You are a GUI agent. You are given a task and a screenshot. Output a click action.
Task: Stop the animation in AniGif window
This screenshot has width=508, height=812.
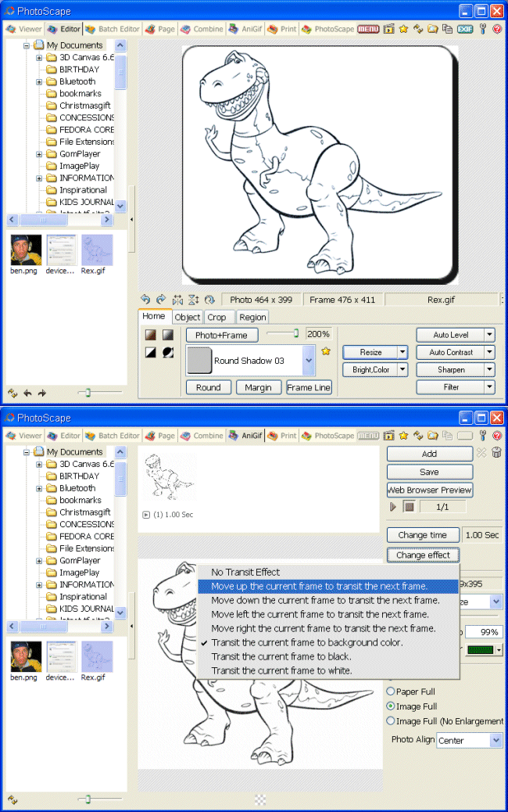click(x=409, y=506)
